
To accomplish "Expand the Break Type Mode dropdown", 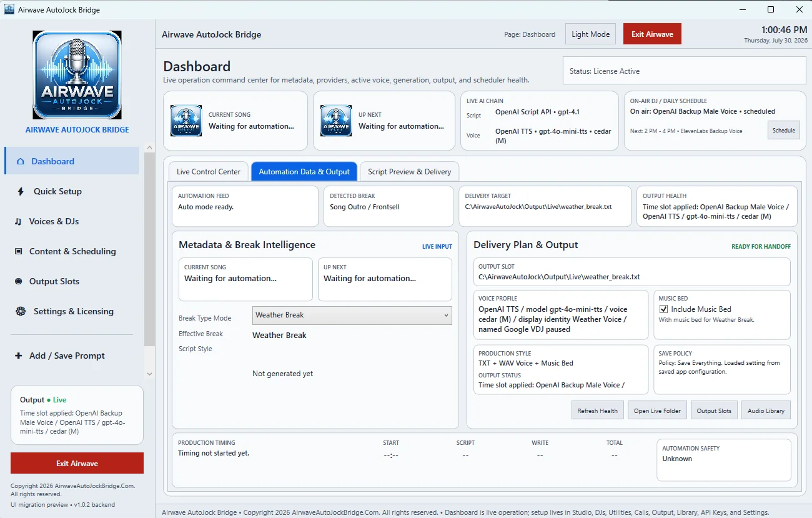I will (x=352, y=316).
